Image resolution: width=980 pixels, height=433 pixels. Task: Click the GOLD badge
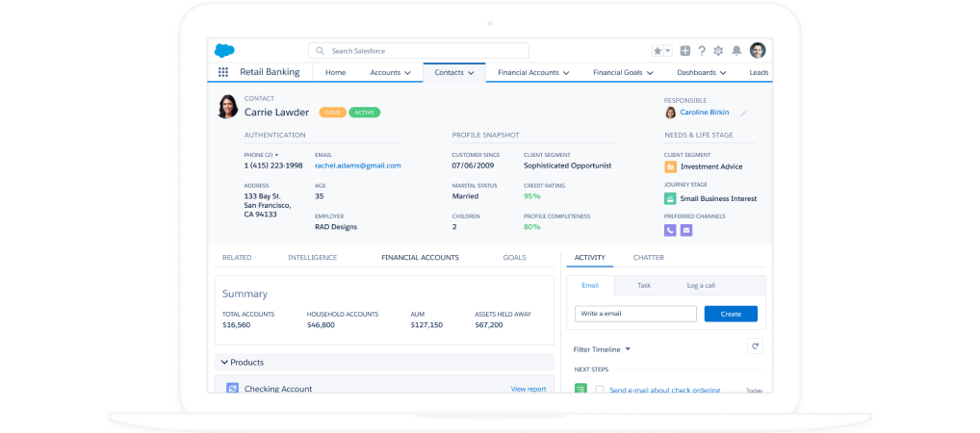pyautogui.click(x=332, y=113)
